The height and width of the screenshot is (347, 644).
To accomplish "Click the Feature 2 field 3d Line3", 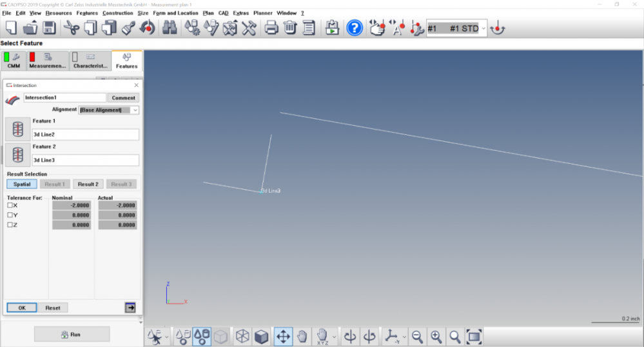I will (86, 160).
